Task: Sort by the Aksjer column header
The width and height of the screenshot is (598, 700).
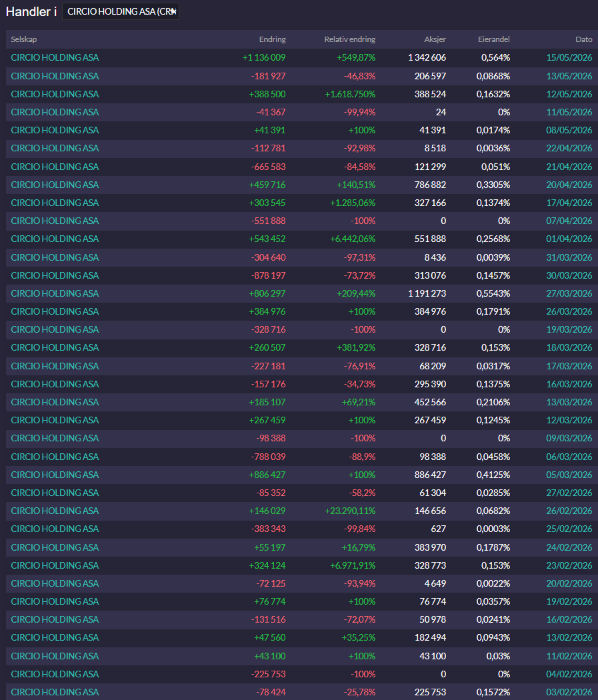Action: [435, 39]
